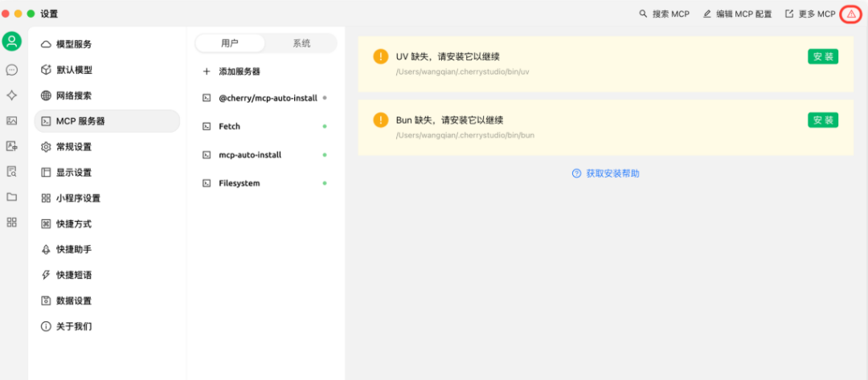The width and height of the screenshot is (868, 380).
Task: Switch to the 用户 tab
Action: [x=231, y=43]
